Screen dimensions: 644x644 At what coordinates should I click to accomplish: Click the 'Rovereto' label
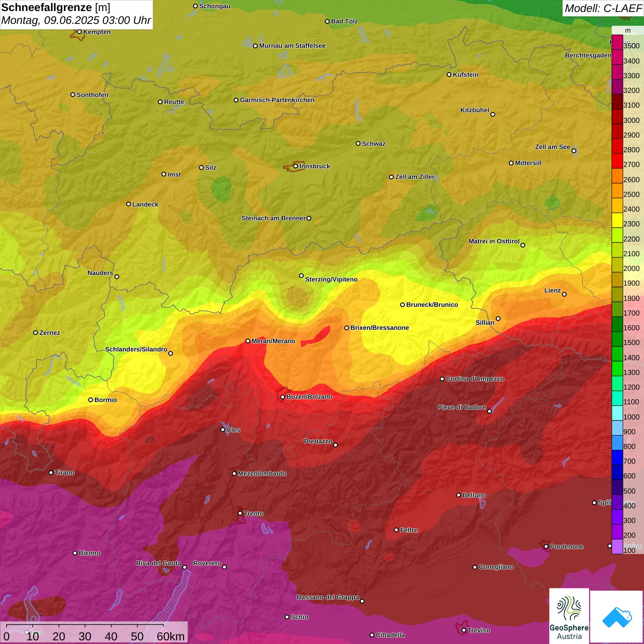pos(207,563)
